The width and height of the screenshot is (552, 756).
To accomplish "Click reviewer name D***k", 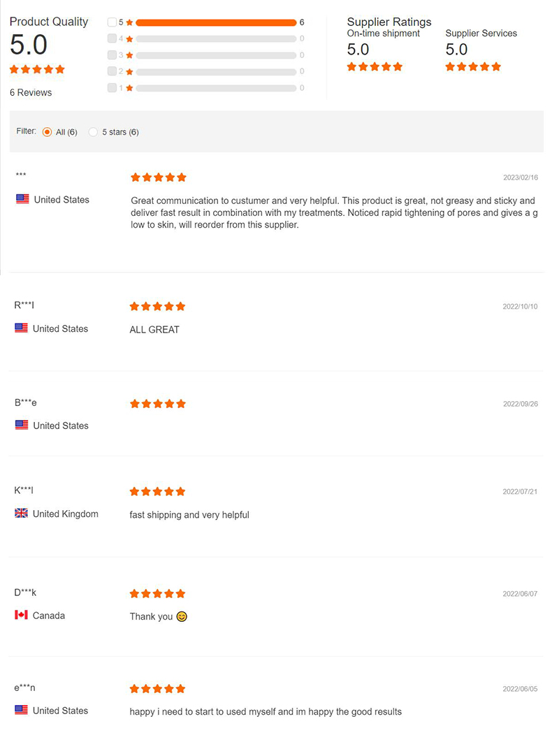I will [x=25, y=593].
